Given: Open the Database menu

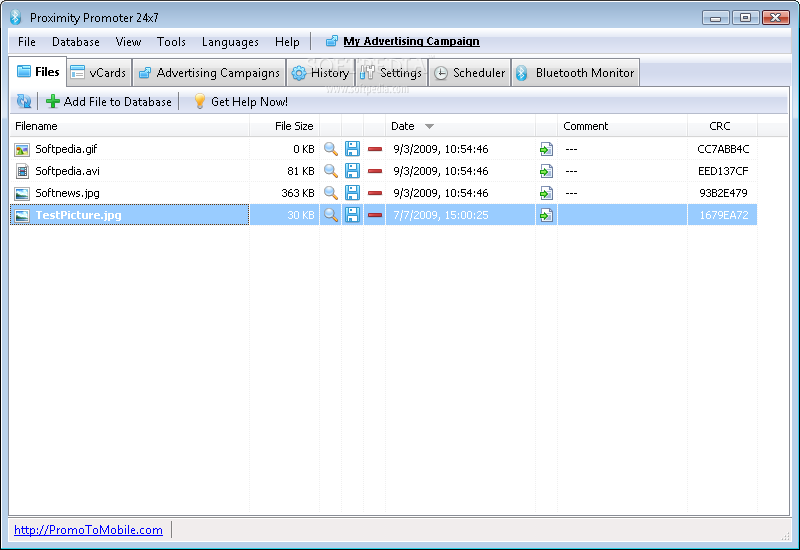Looking at the screenshot, I should click(x=76, y=42).
